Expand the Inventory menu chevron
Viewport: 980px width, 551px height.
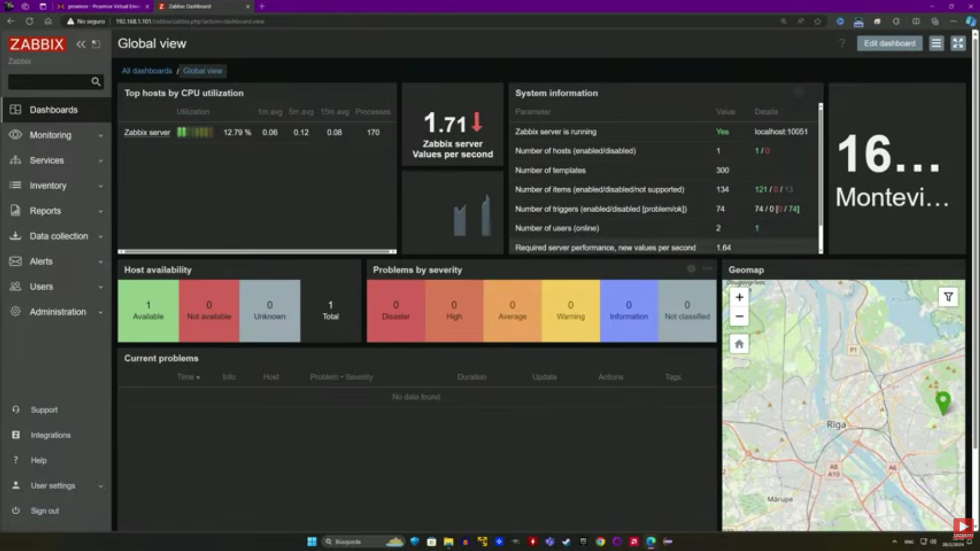101,186
